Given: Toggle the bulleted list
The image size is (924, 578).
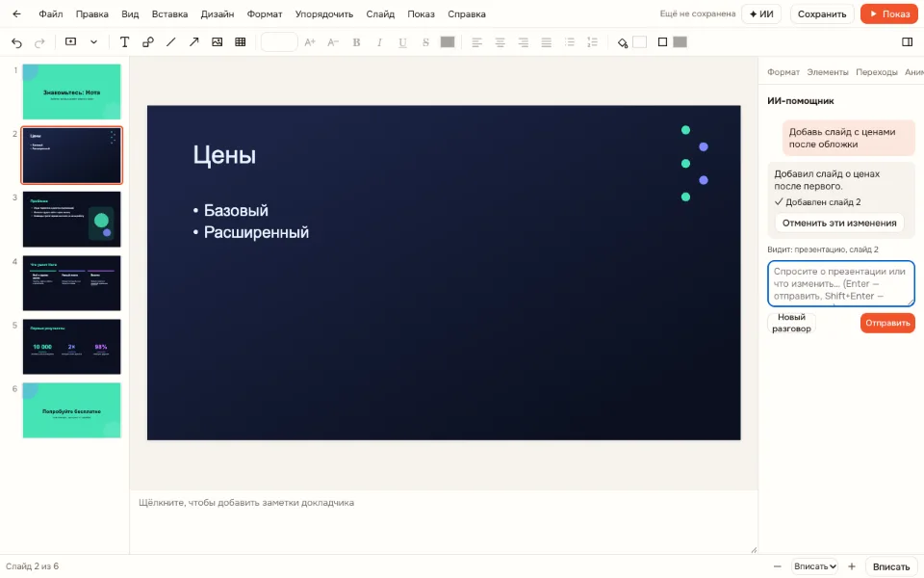Looking at the screenshot, I should pos(569,41).
